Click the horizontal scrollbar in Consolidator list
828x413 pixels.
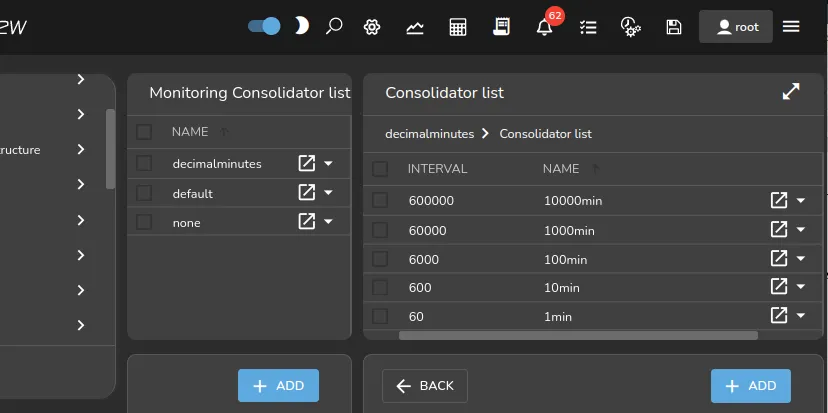pyautogui.click(x=578, y=335)
